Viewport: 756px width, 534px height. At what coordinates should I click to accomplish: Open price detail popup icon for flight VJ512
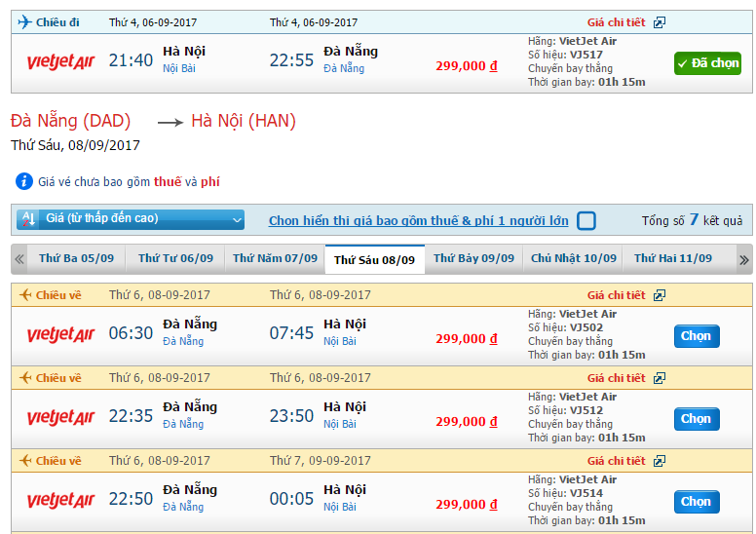(x=660, y=378)
